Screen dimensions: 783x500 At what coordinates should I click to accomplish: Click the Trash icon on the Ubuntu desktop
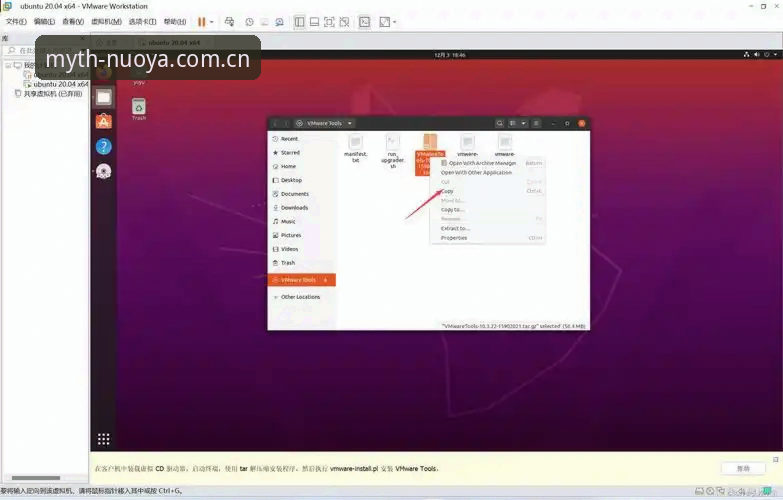point(139,109)
